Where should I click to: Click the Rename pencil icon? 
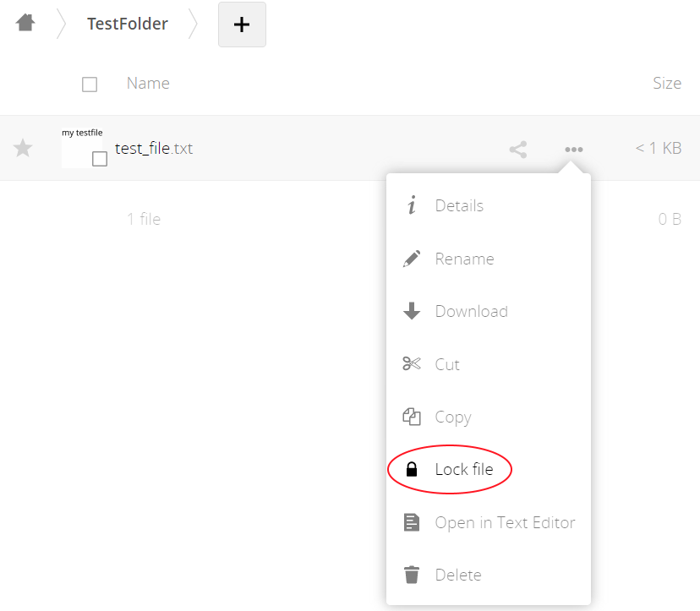pos(412,259)
